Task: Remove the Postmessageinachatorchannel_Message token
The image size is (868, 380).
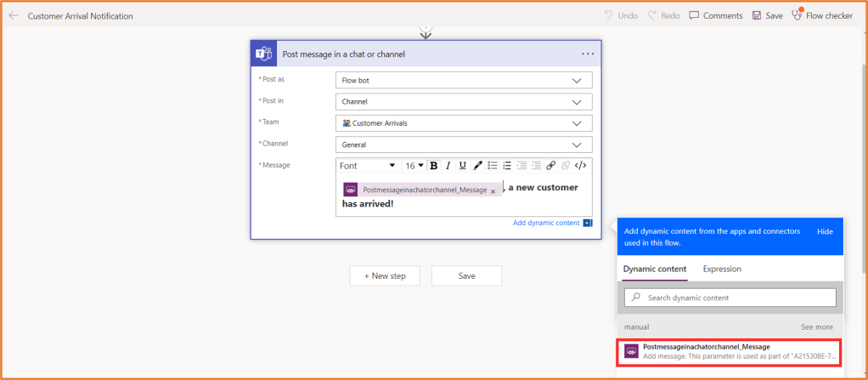Action: coord(493,191)
